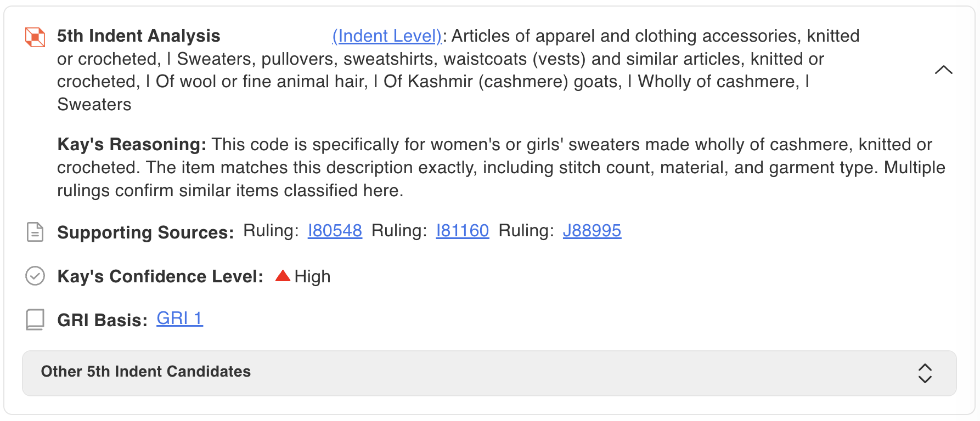
Task: Follow the GRI 1 link
Action: click(179, 318)
